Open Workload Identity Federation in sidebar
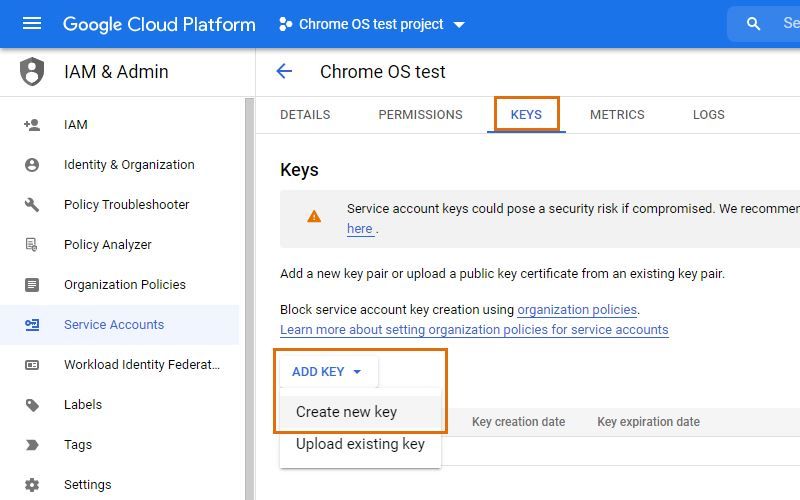800x500 pixels. pyautogui.click(x=141, y=365)
